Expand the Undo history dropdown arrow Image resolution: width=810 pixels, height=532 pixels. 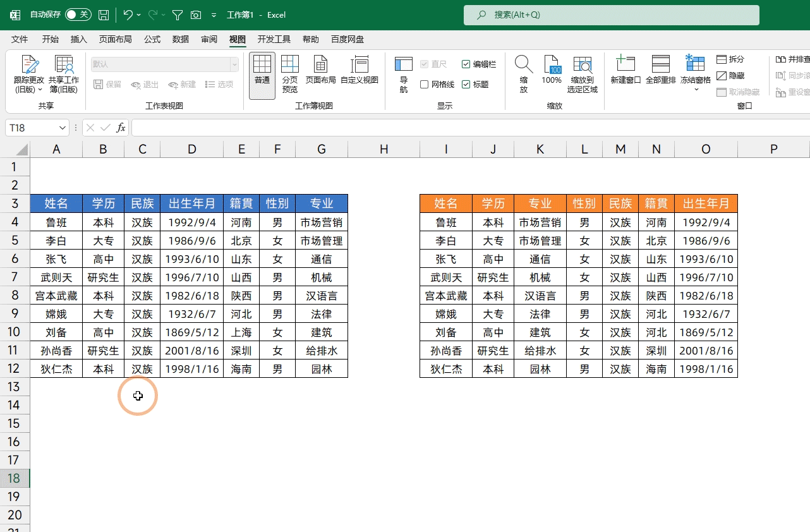coord(139,15)
